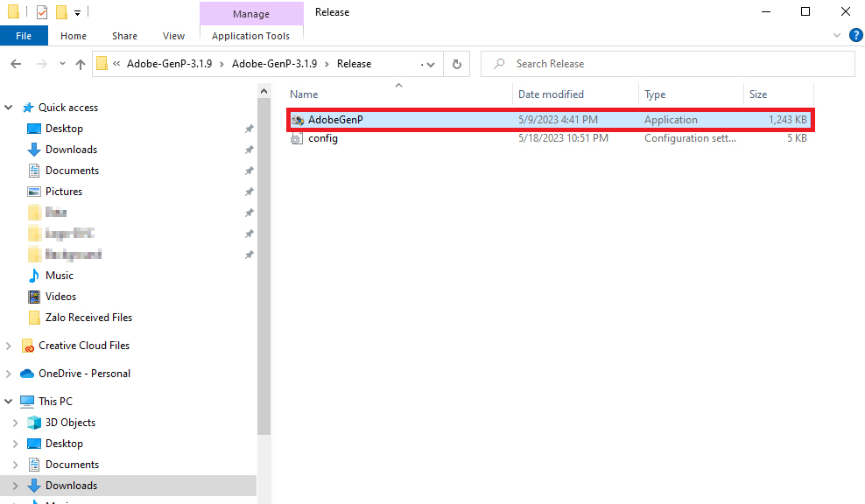Open the address bar history dropdown
Screen dimensions: 865x504
[x=431, y=65]
